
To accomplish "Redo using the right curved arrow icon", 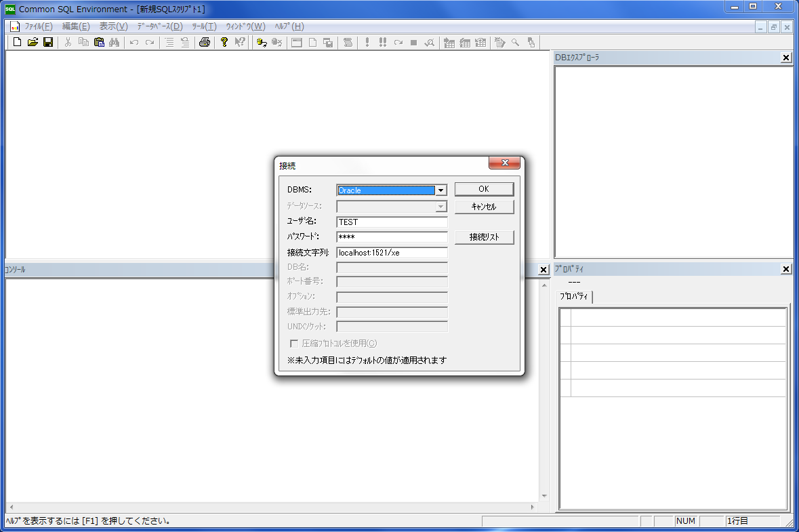I will (x=149, y=42).
